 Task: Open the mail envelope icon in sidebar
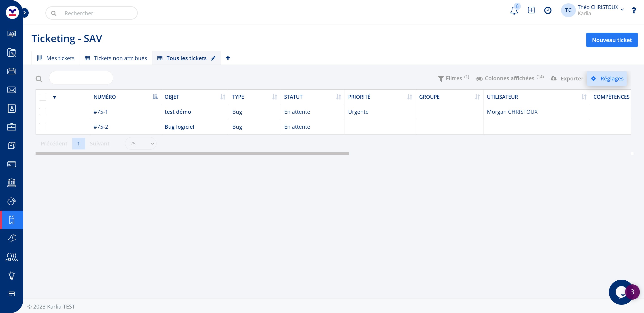tap(11, 90)
